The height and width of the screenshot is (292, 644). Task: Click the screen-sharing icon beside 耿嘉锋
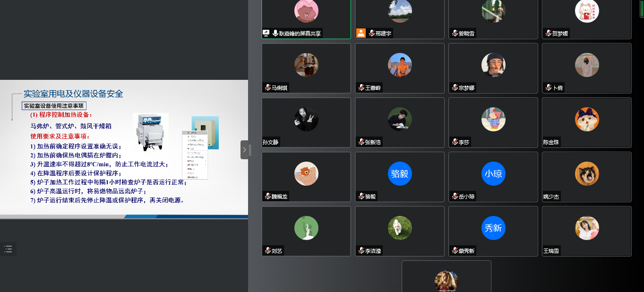coord(266,33)
